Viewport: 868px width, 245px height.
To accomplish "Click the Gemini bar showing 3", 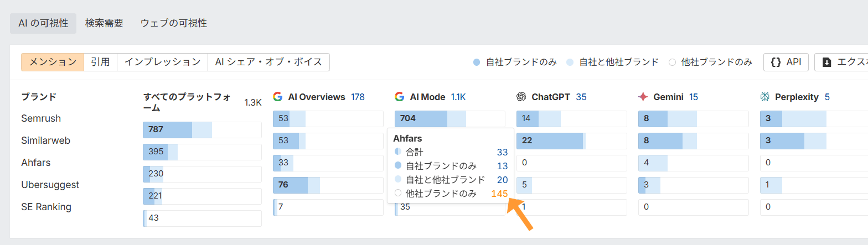I will pos(693,185).
